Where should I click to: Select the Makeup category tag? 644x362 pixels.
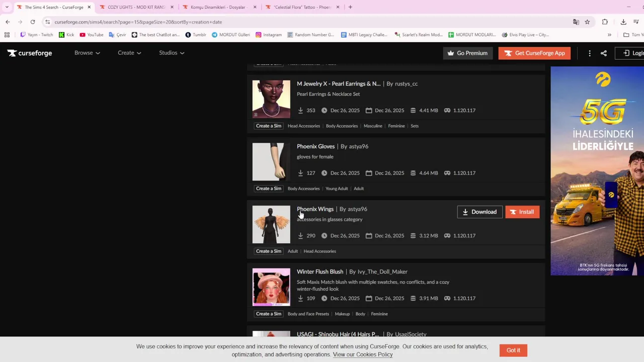(x=342, y=314)
